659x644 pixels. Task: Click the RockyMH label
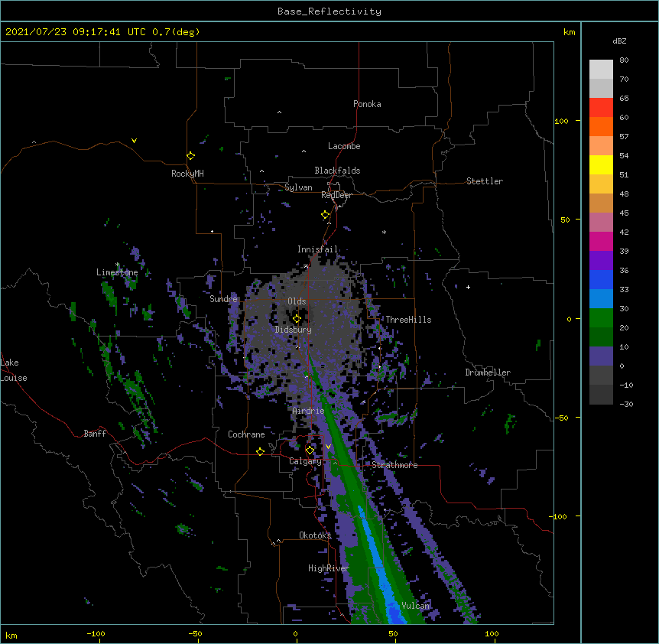(x=187, y=174)
